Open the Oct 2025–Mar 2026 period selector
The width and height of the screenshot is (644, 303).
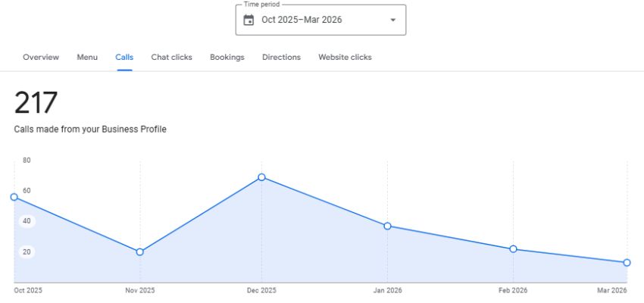click(x=302, y=20)
